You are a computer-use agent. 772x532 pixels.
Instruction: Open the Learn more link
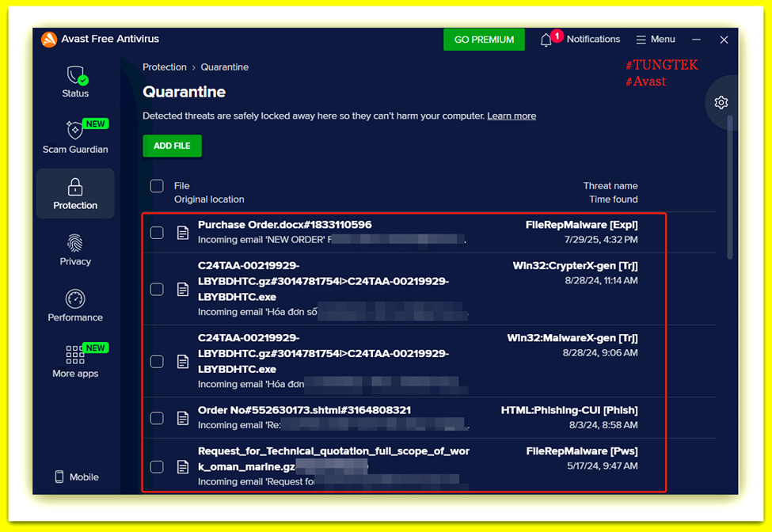point(511,116)
